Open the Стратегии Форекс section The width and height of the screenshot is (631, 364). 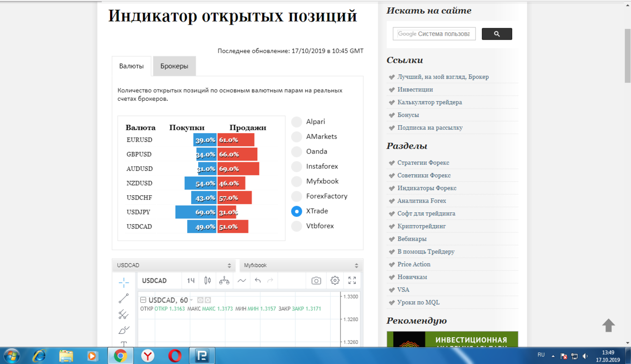(x=424, y=162)
